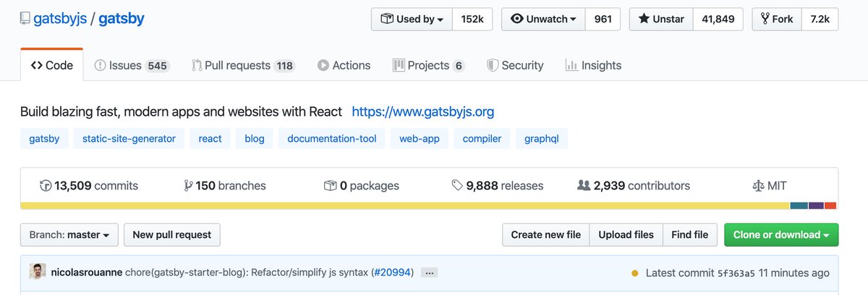The image size is (868, 295).
Task: Click the Actions play icon
Action: coord(323,65)
